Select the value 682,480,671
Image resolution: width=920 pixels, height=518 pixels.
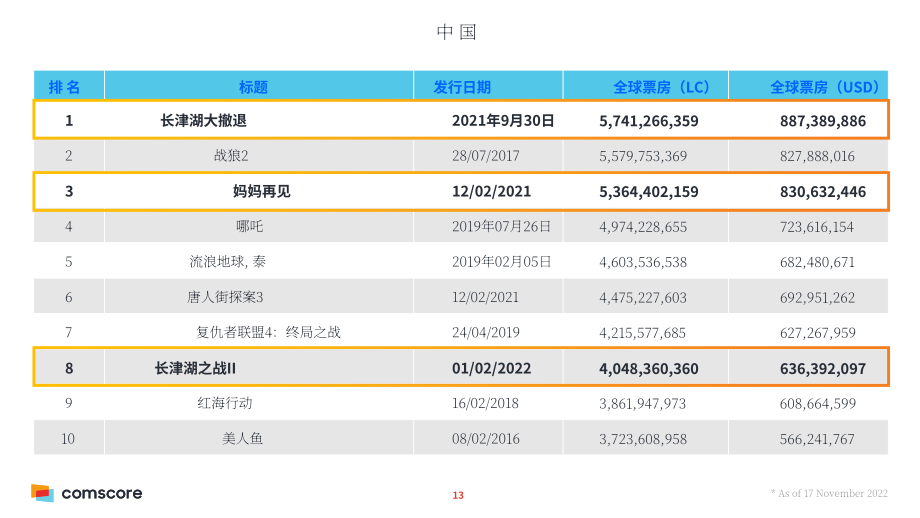click(817, 262)
